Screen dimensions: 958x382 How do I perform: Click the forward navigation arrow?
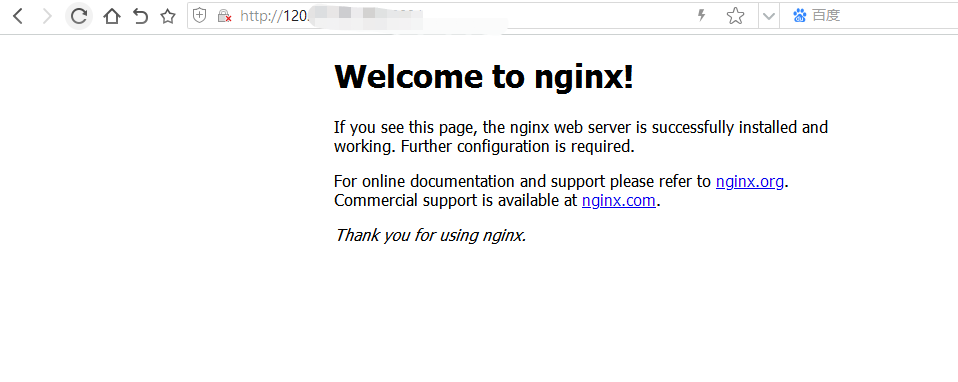tap(47, 16)
